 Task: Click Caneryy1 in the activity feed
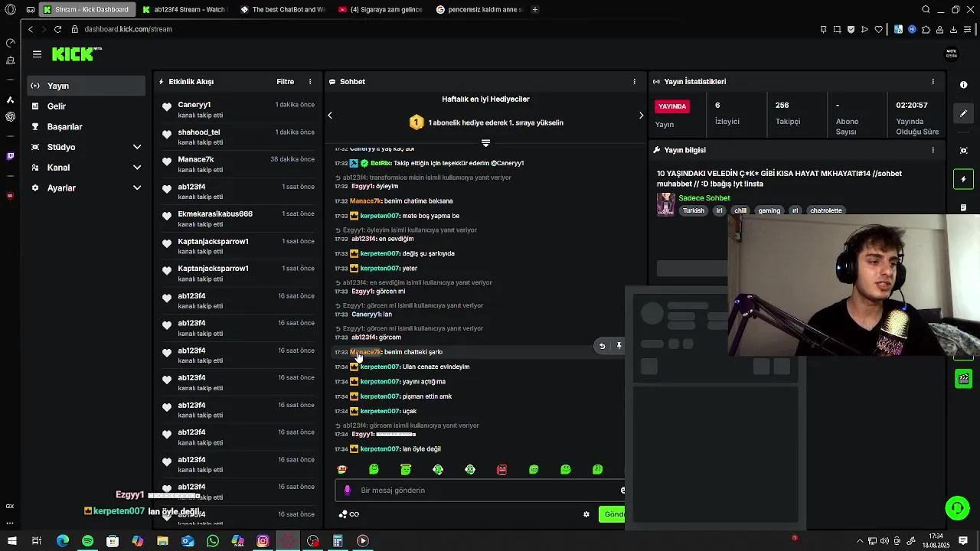(194, 105)
